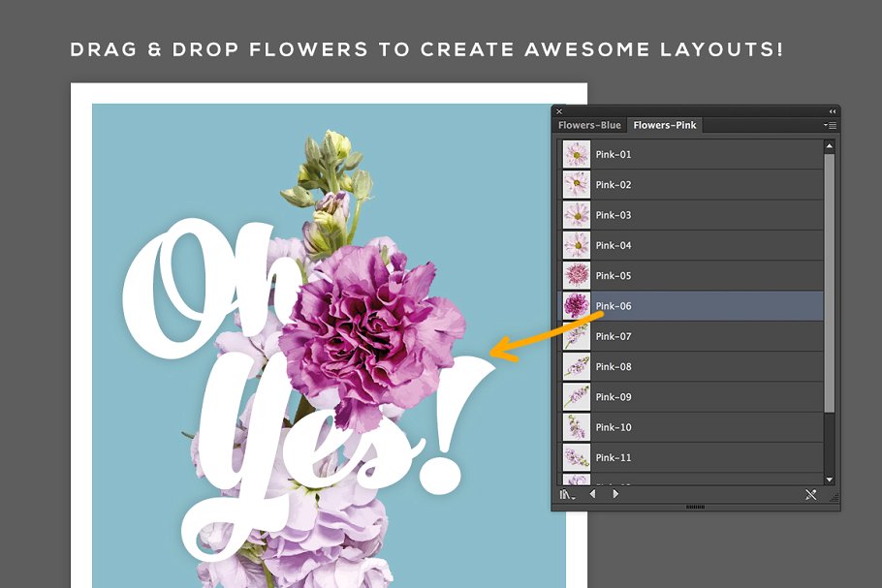Select the Flowers-Pink tab
Image resolution: width=882 pixels, height=588 pixels.
(x=667, y=124)
